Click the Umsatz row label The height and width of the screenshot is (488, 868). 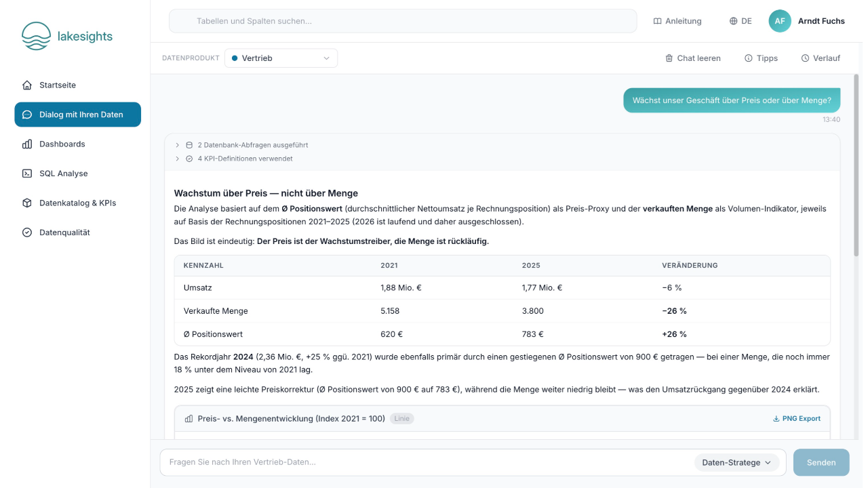point(198,288)
